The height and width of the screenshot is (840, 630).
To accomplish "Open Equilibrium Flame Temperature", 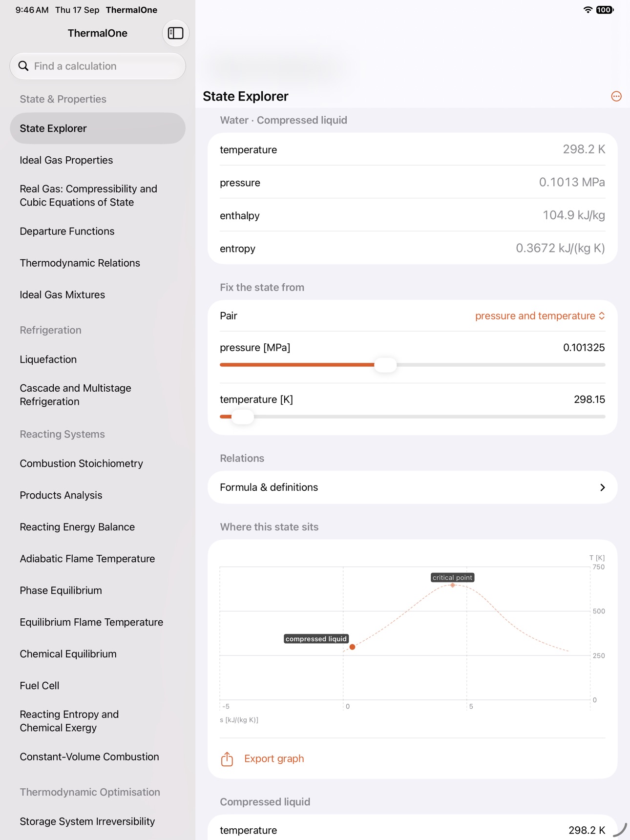I will click(x=98, y=622).
